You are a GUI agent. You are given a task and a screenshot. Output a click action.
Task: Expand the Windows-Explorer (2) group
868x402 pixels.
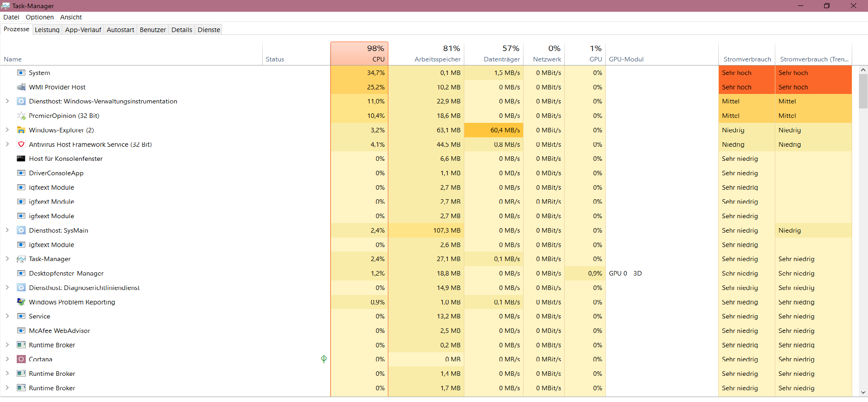coord(7,130)
